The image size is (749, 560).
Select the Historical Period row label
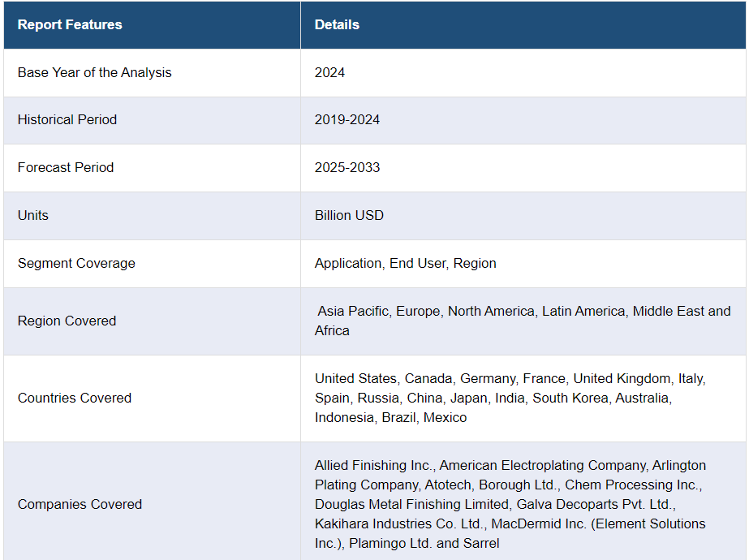pyautogui.click(x=67, y=119)
